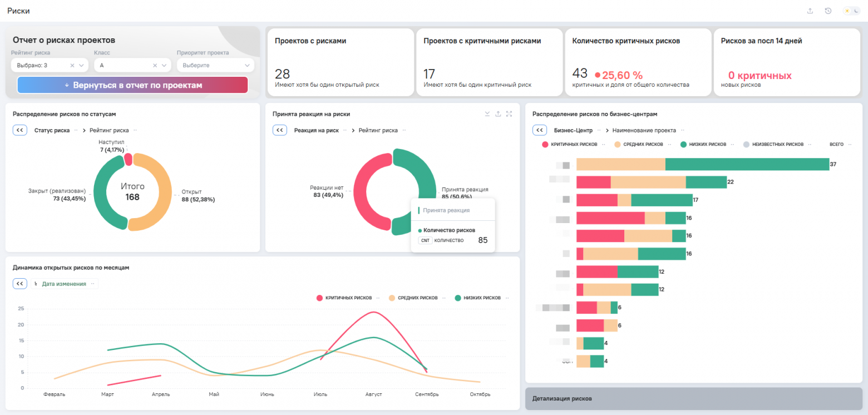Image resolution: width=868 pixels, height=415 pixels.
Task: Click the share icon in the page header
Action: pyautogui.click(x=810, y=11)
